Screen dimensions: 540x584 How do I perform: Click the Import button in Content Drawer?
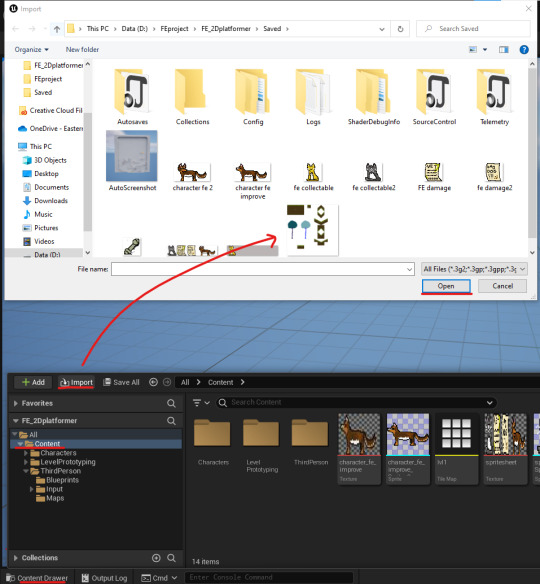[x=76, y=382]
